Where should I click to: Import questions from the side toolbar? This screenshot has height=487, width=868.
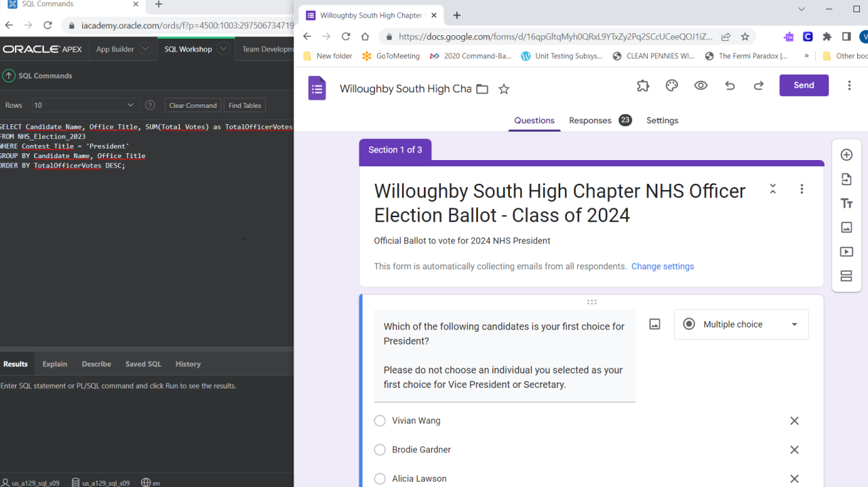coord(846,179)
